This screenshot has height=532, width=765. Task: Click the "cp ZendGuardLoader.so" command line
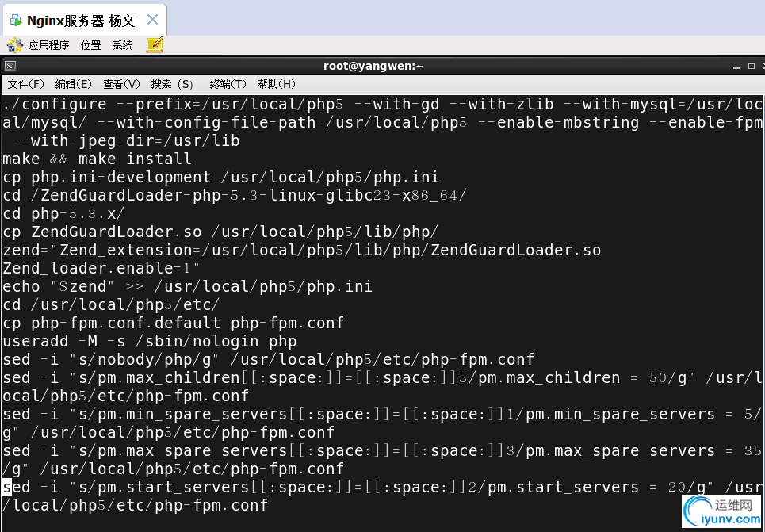[x=220, y=232]
